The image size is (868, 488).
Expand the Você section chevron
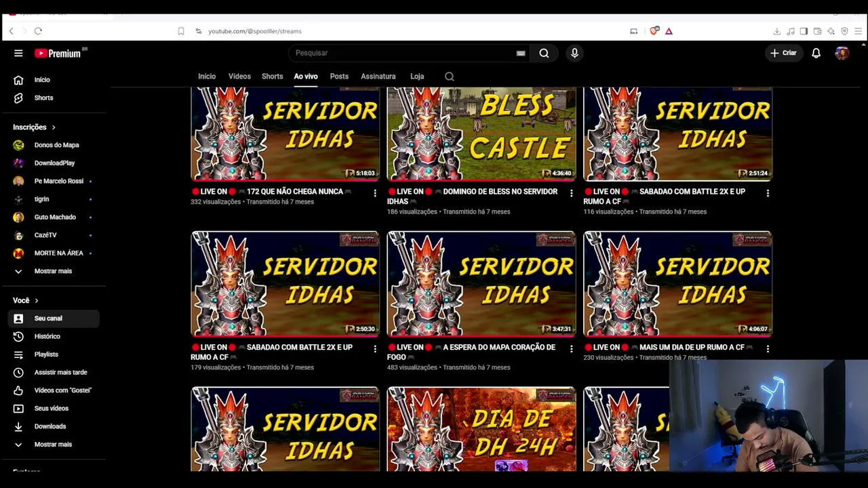tap(37, 300)
